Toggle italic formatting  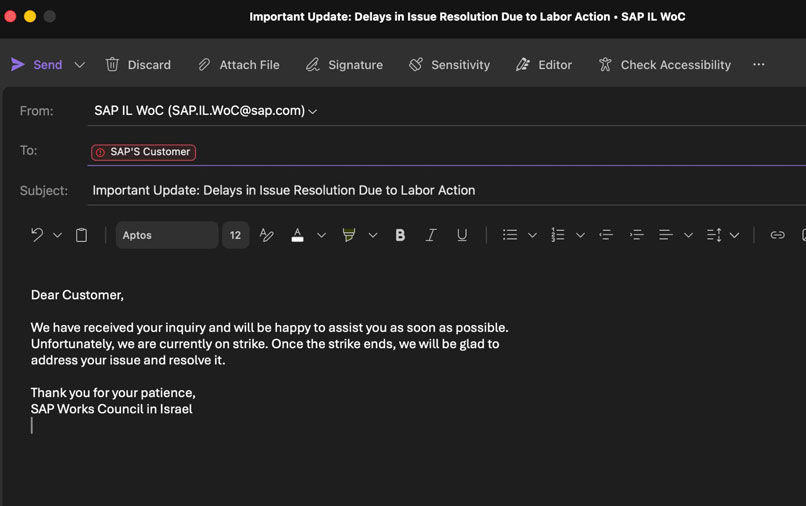coord(431,235)
